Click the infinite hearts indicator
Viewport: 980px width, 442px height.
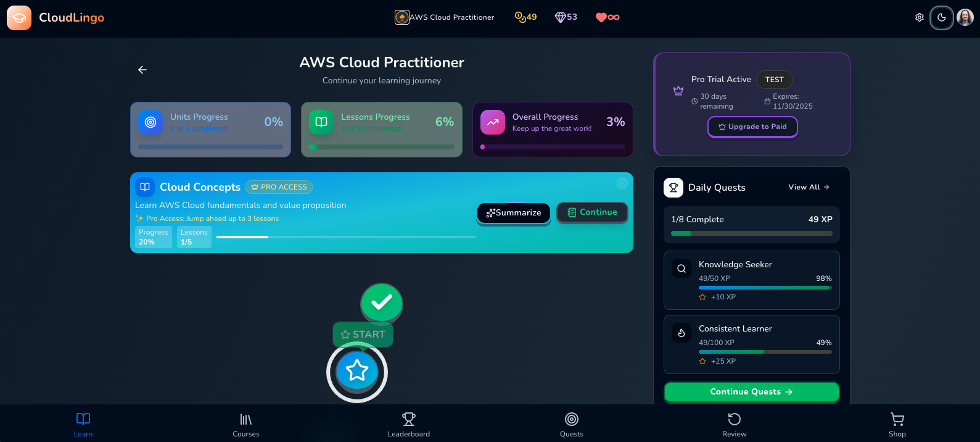(607, 17)
